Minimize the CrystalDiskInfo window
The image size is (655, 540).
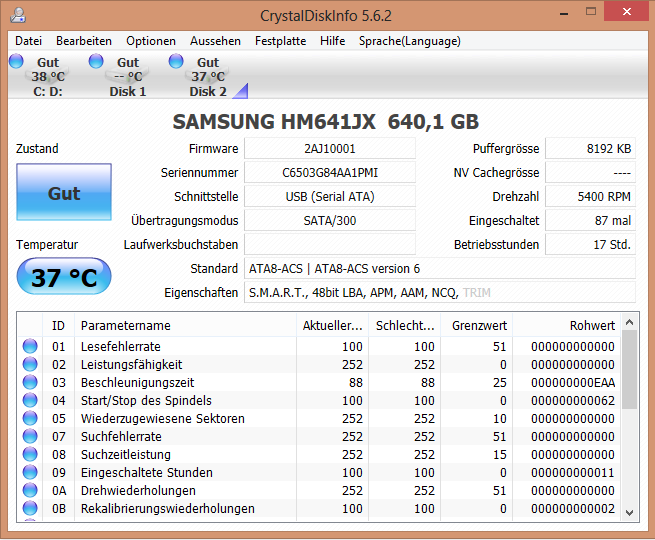click(x=564, y=14)
